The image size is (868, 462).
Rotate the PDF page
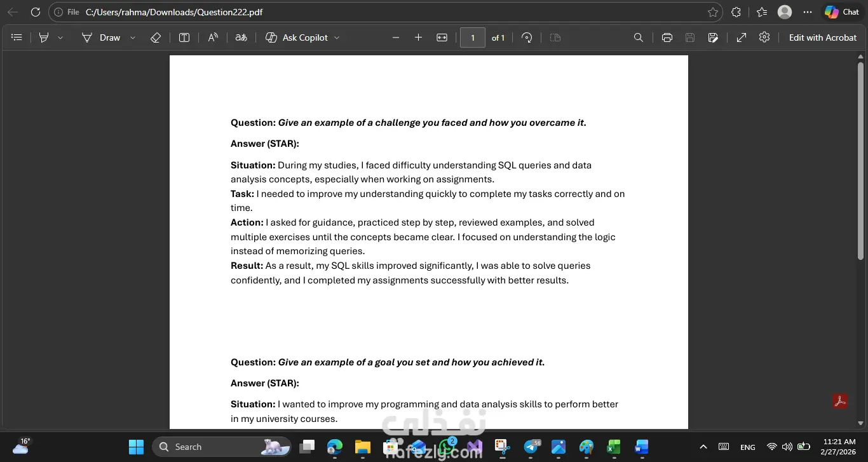527,37
